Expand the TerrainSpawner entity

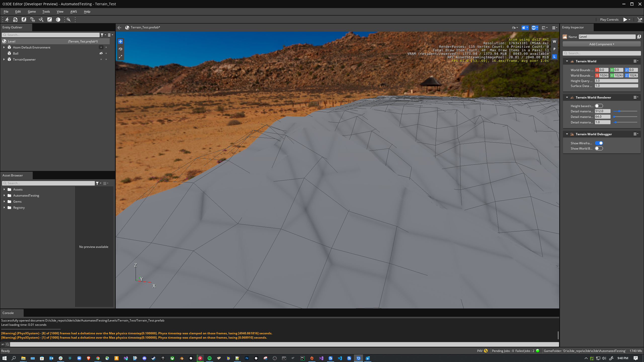pos(4,59)
